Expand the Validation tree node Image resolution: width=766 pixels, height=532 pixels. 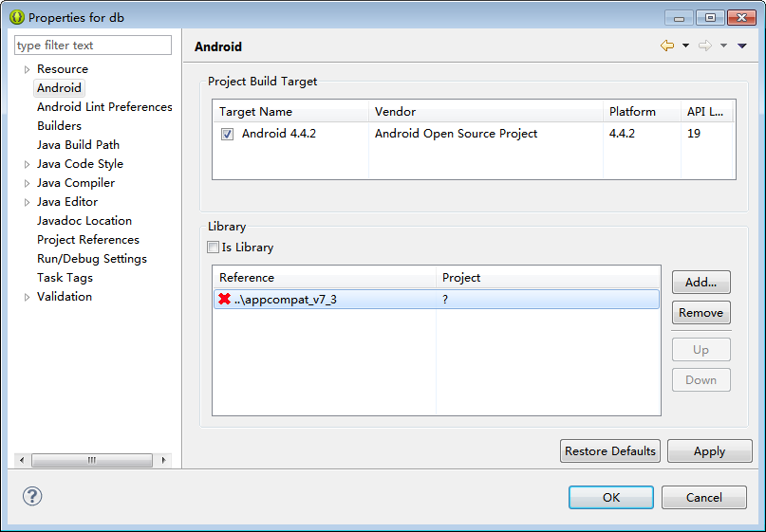tap(27, 297)
